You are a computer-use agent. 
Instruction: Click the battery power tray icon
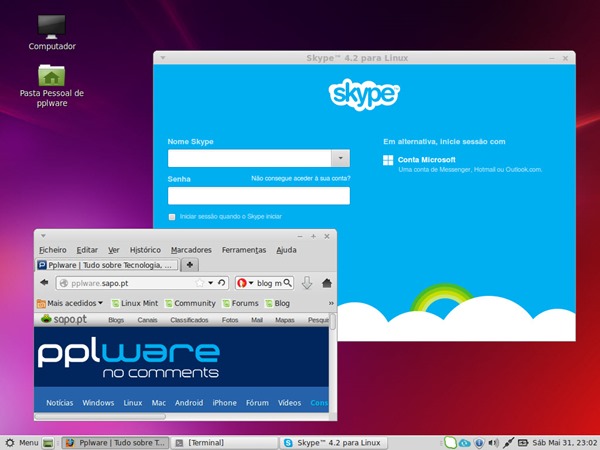[x=523, y=443]
